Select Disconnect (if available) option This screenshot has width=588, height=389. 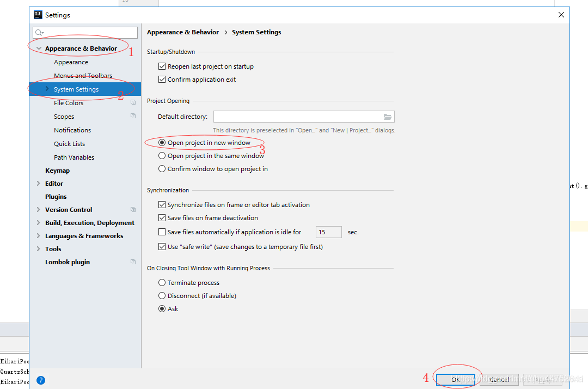162,296
